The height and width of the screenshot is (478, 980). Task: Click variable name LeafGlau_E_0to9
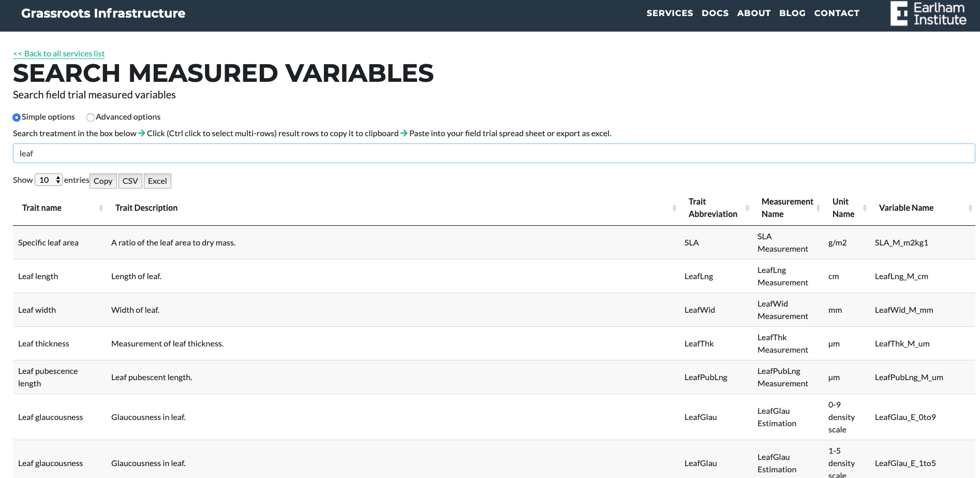pos(905,417)
